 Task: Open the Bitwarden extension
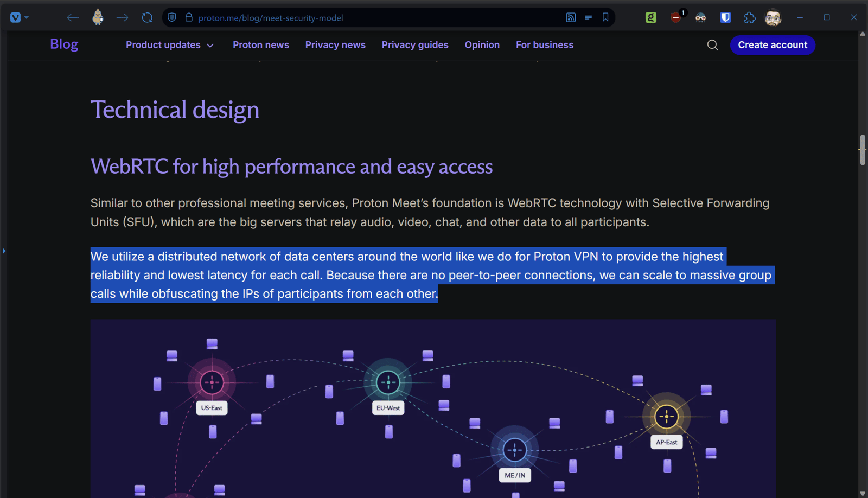click(725, 17)
